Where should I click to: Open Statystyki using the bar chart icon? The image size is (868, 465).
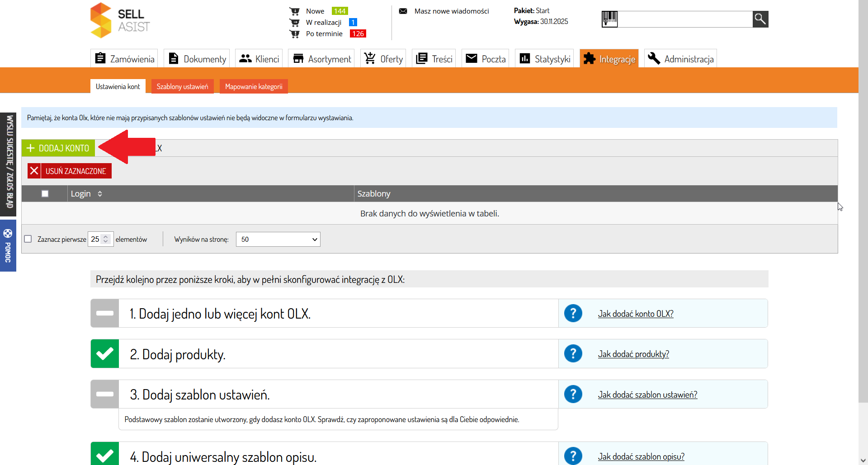[x=524, y=58]
